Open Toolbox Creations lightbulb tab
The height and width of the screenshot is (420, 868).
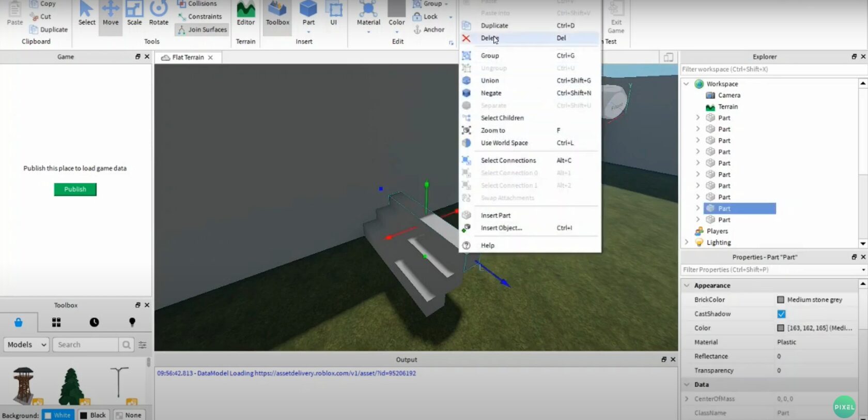point(132,322)
